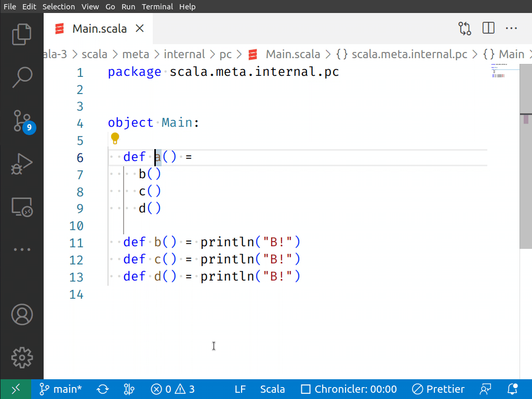Image resolution: width=532 pixels, height=399 pixels.
Task: Click line number 4 in gutter
Action: tap(79, 123)
